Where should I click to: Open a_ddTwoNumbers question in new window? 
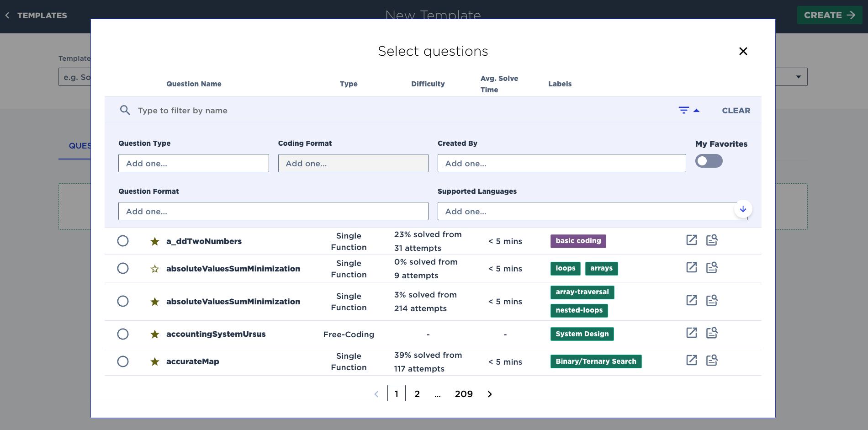(691, 240)
